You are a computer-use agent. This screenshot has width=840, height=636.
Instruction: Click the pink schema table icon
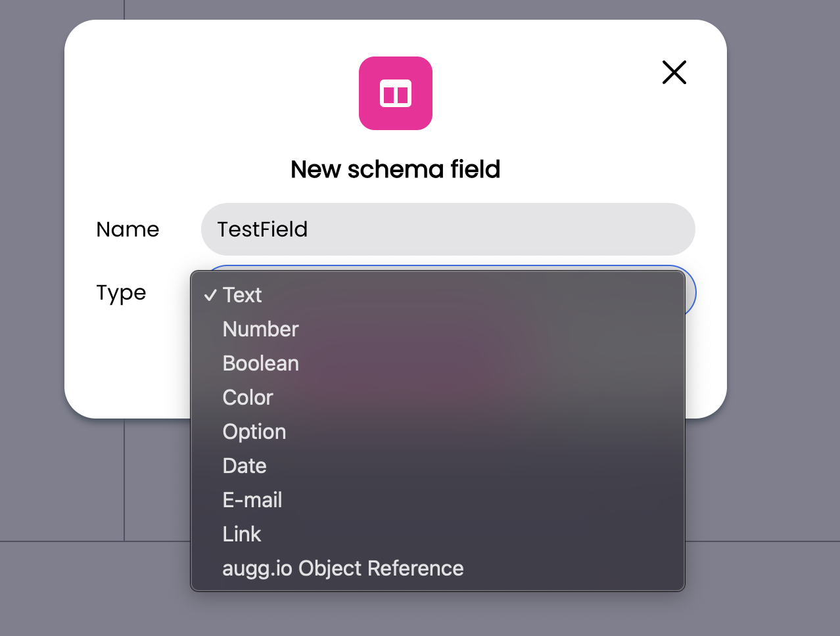coord(396,93)
